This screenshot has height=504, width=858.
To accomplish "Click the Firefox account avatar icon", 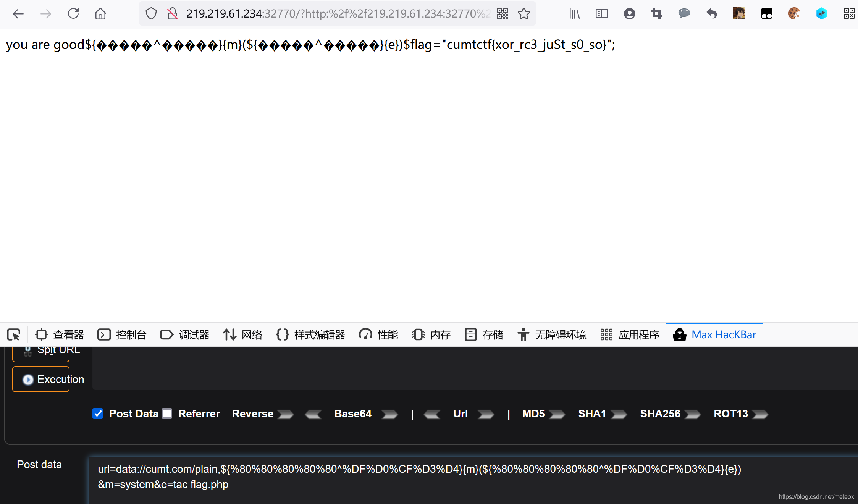I will pyautogui.click(x=629, y=14).
